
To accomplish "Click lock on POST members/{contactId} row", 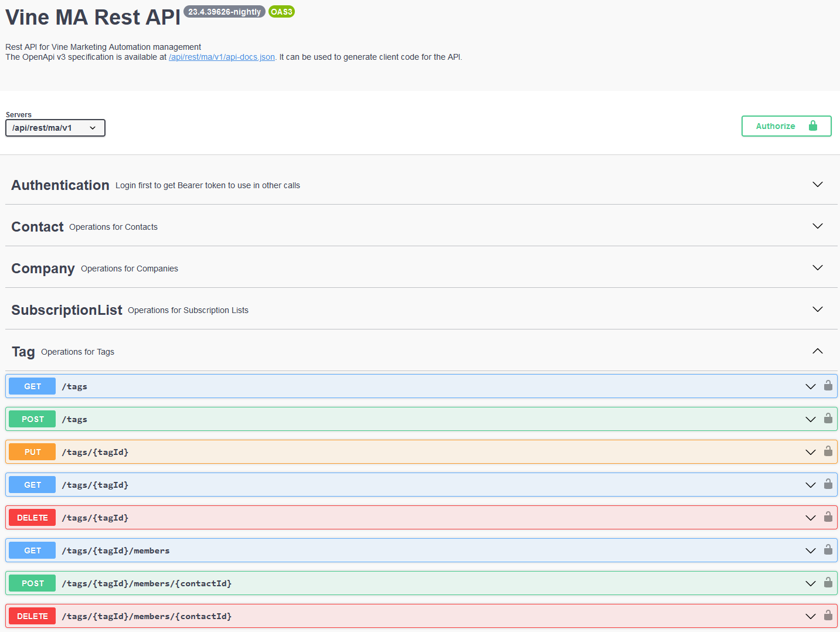I will point(828,583).
